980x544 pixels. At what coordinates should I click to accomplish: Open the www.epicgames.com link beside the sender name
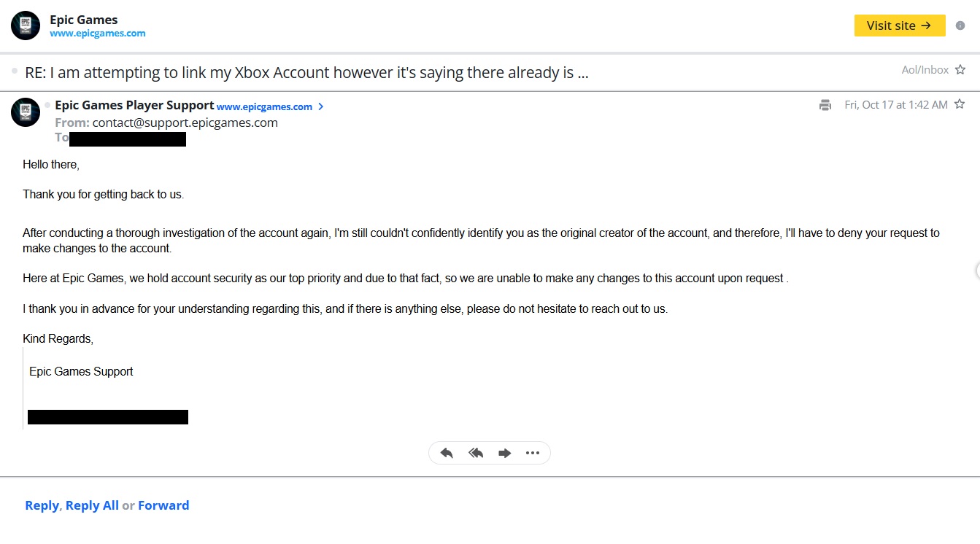click(264, 106)
